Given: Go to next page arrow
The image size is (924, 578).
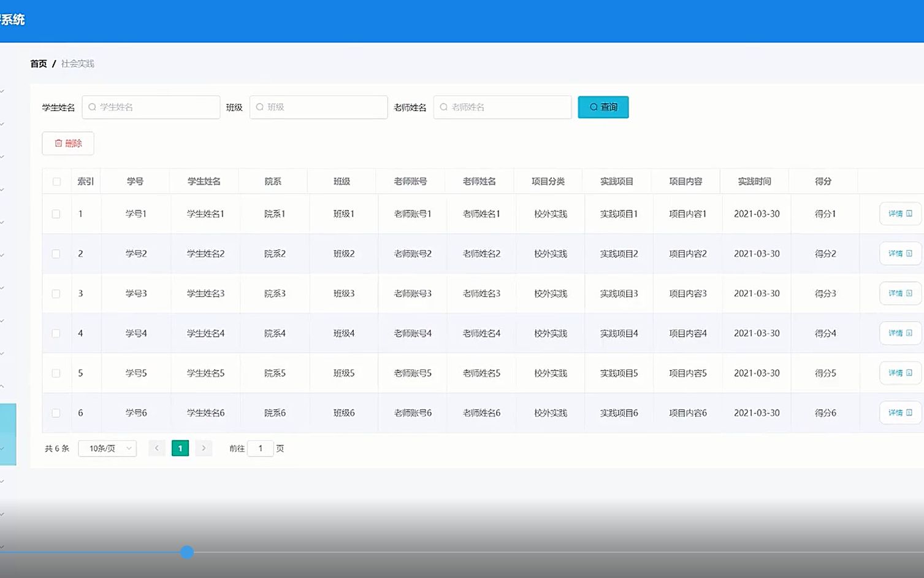Looking at the screenshot, I should [204, 449].
